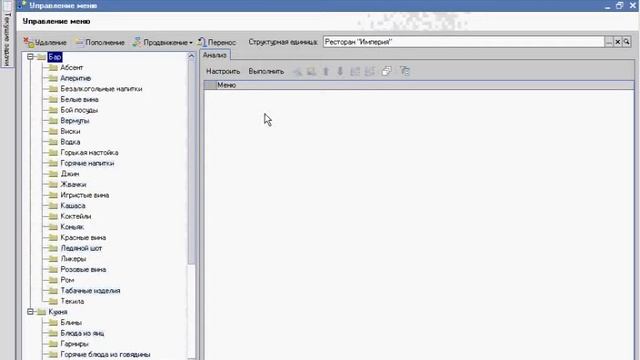This screenshot has height=360, width=640.
Task: Select the Аперитив folder
Action: (76, 78)
